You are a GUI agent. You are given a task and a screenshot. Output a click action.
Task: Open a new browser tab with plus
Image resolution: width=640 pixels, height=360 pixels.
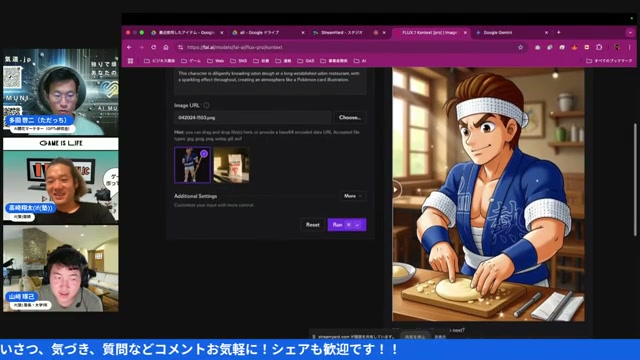point(559,32)
